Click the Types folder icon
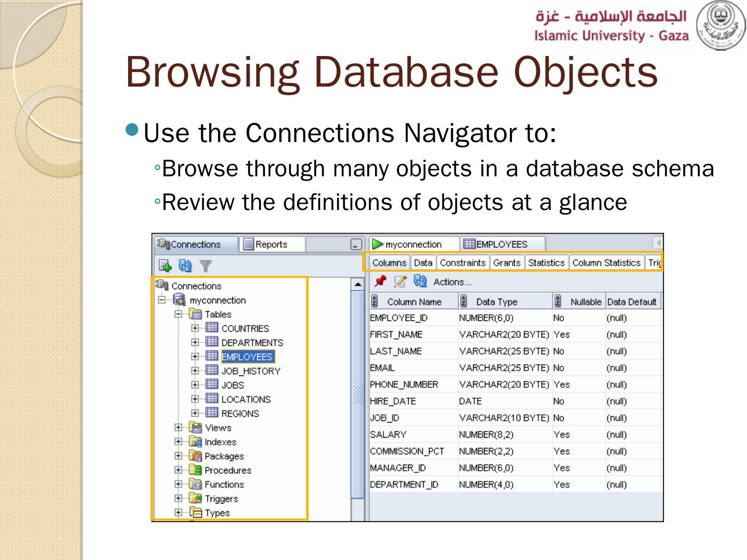 196,512
